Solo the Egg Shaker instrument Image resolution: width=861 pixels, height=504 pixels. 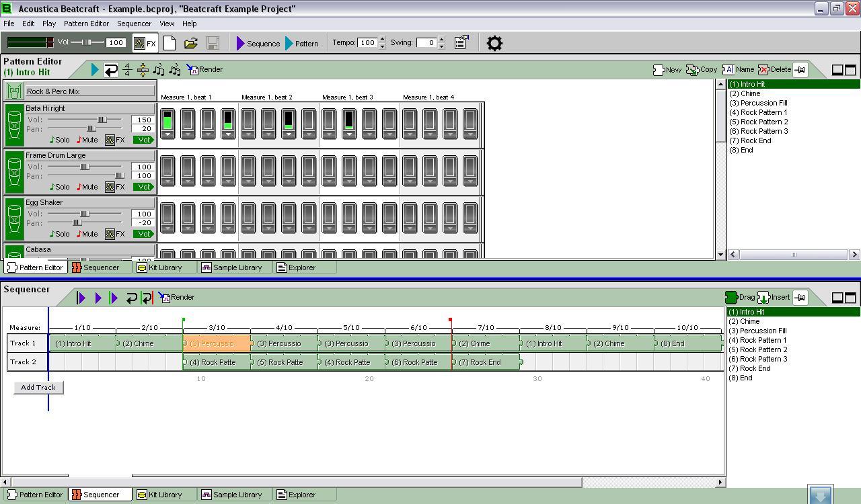[x=59, y=234]
